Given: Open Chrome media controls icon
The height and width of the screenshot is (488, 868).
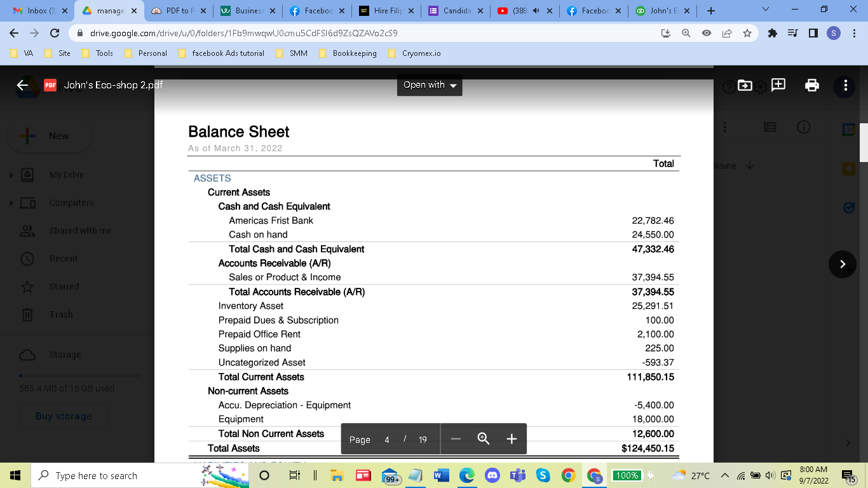Looking at the screenshot, I should (792, 33).
